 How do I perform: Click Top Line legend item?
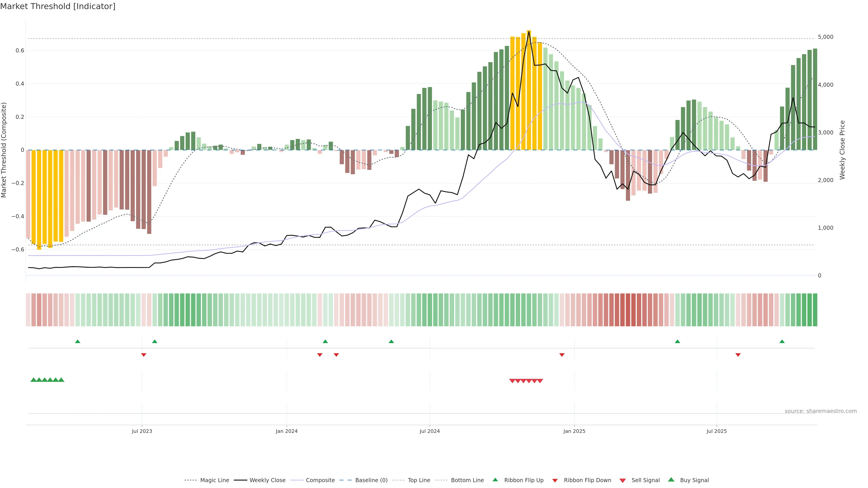click(x=419, y=480)
